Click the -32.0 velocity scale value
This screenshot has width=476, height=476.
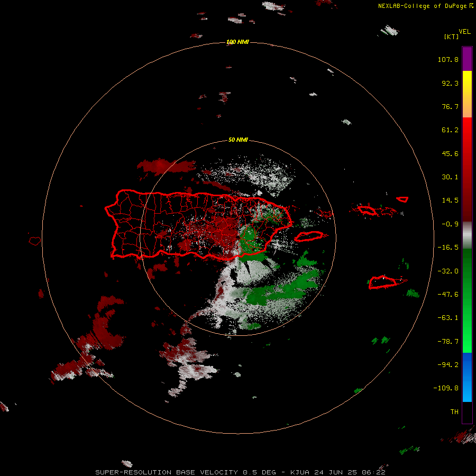[x=448, y=271]
